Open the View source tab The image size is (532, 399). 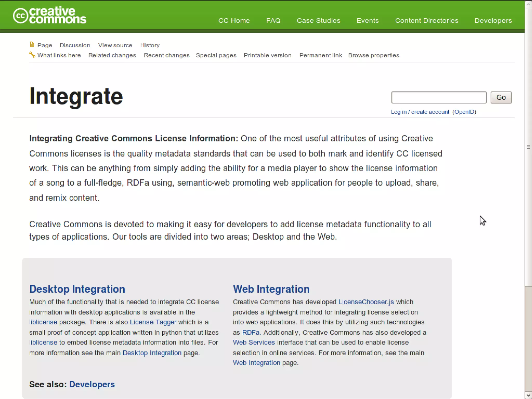pyautogui.click(x=115, y=45)
